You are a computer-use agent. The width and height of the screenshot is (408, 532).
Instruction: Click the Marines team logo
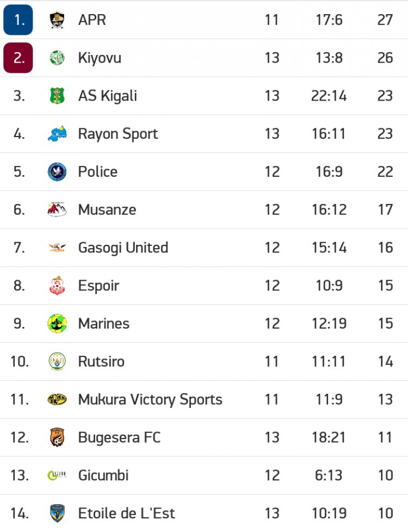(x=57, y=324)
